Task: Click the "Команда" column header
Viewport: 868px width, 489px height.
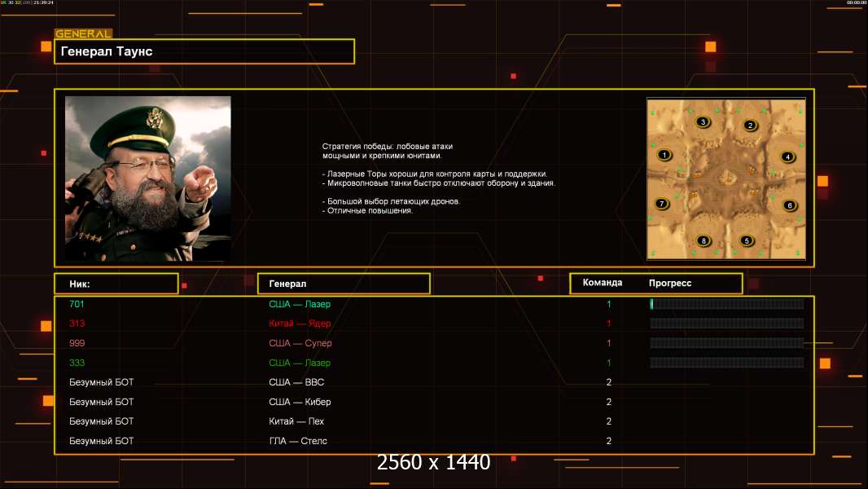Action: 603,283
